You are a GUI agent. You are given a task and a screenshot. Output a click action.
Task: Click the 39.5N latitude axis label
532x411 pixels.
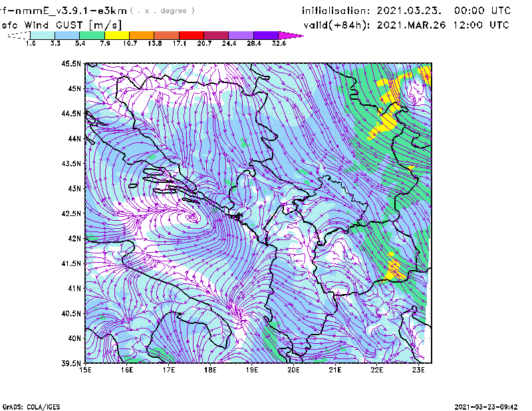point(71,364)
